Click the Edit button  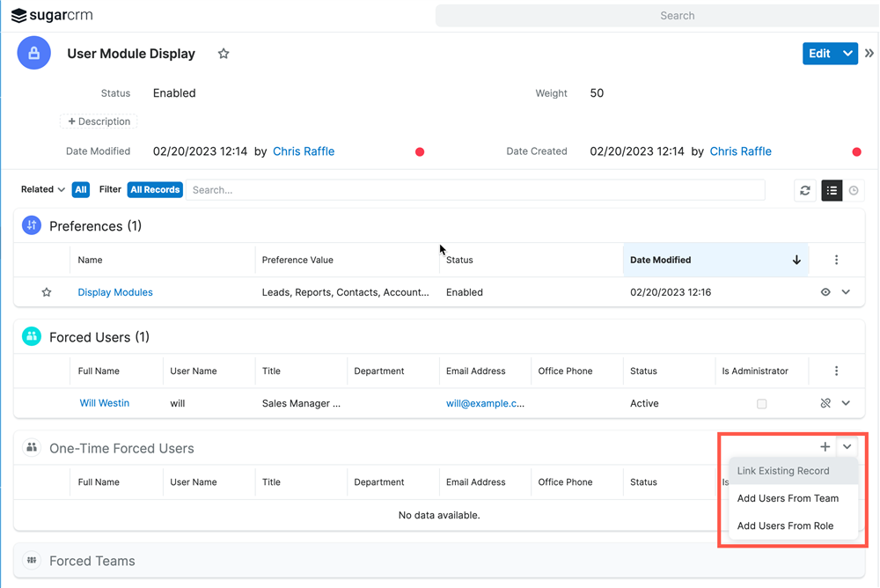(819, 54)
